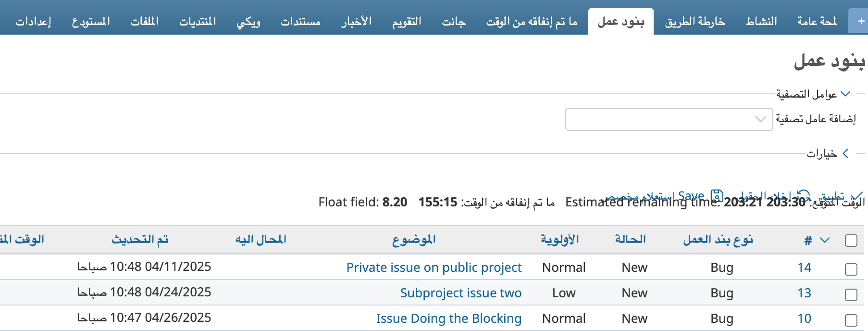Open issue number 10 link

pyautogui.click(x=804, y=318)
